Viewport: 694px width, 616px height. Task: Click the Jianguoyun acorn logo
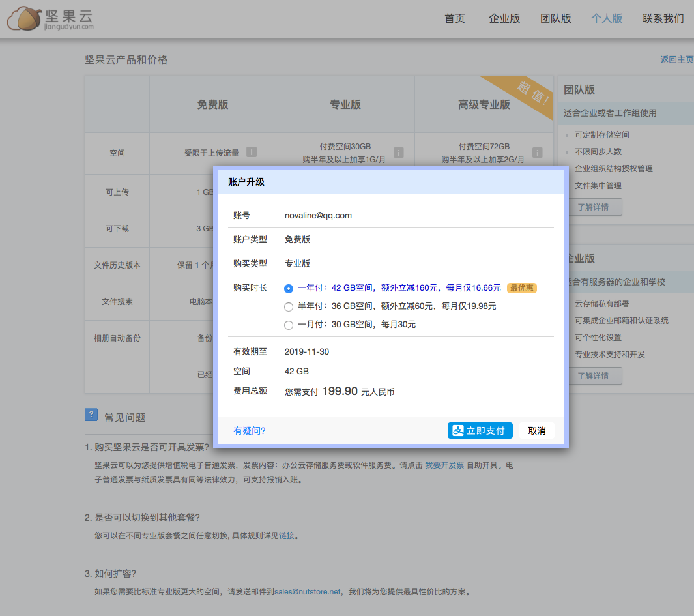click(50, 19)
